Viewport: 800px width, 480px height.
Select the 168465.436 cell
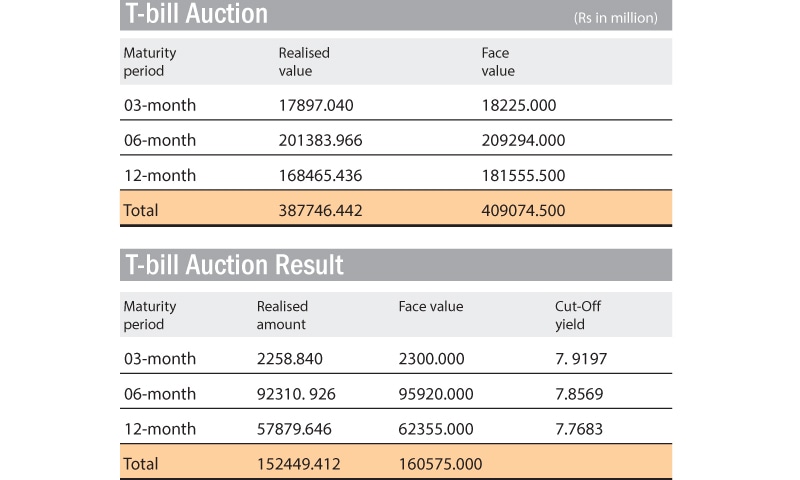click(x=320, y=176)
